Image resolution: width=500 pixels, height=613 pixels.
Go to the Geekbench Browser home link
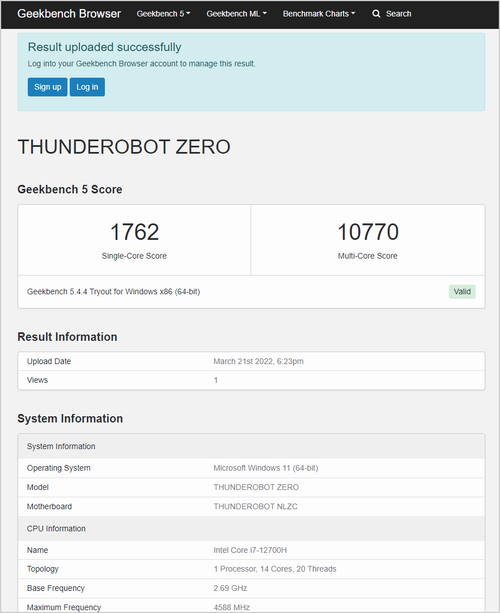tap(69, 14)
